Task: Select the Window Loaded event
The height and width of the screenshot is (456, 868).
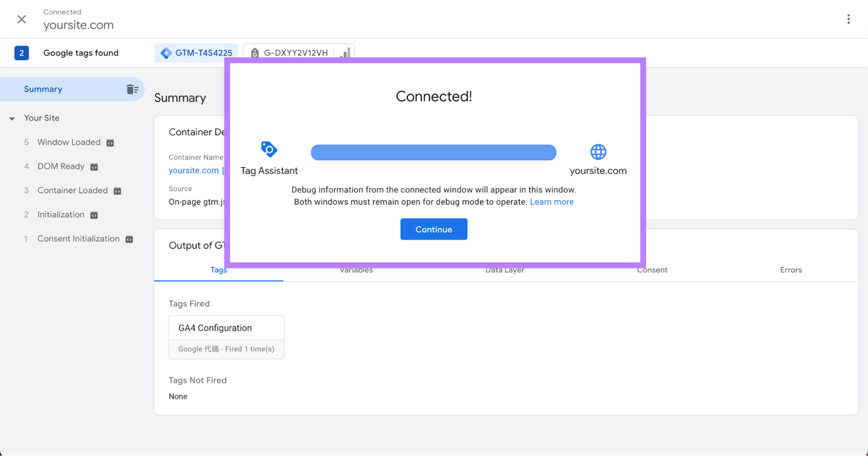Action: pos(69,142)
